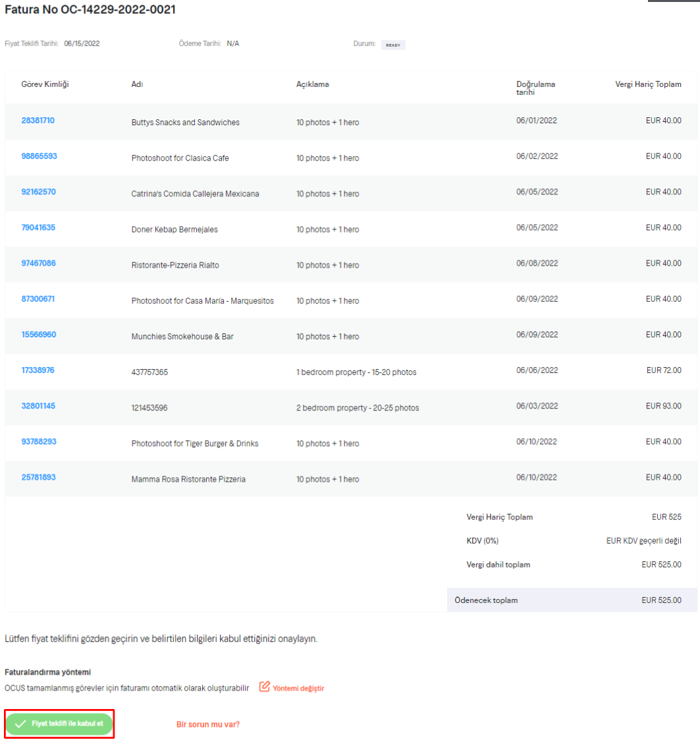
Task: Click amount 'EUR 72.00'
Action: pos(664,370)
